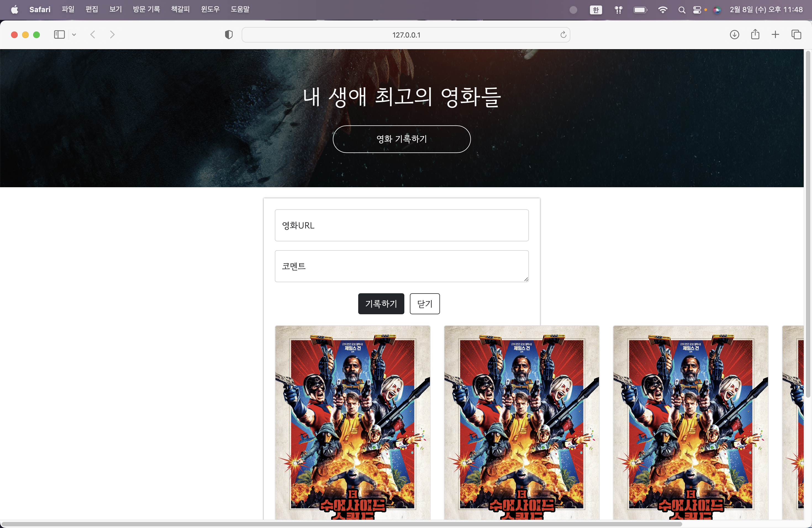Open Spotlight search icon
Image resolution: width=812 pixels, height=528 pixels.
[x=682, y=10]
